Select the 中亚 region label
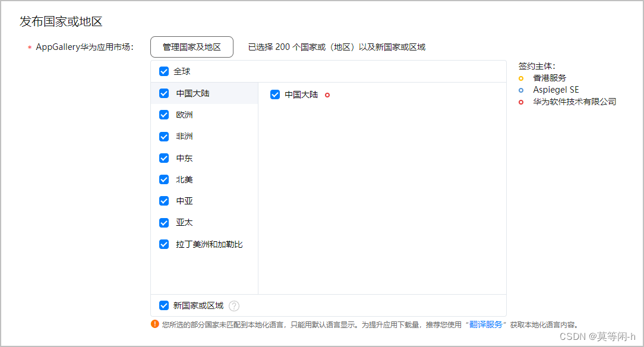The image size is (644, 347). point(184,201)
